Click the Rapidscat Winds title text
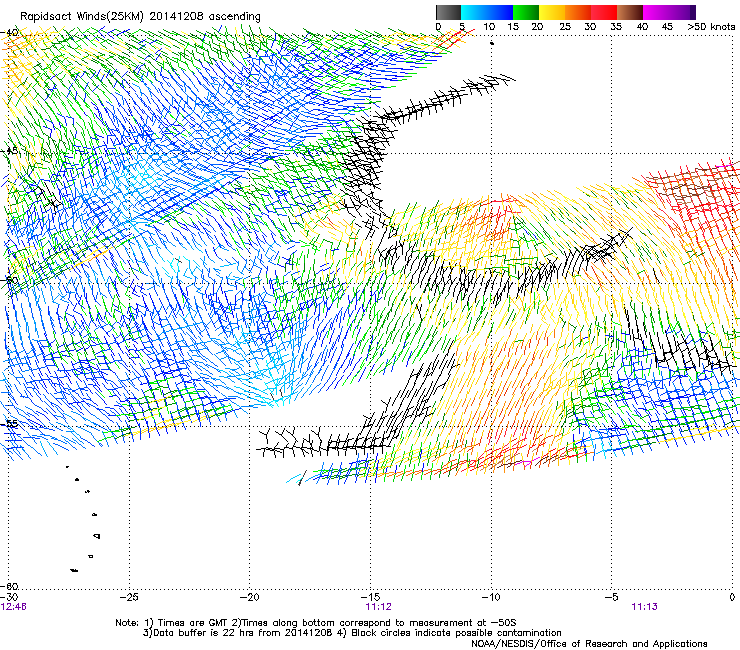This screenshot has height=650, width=740. tap(140, 16)
